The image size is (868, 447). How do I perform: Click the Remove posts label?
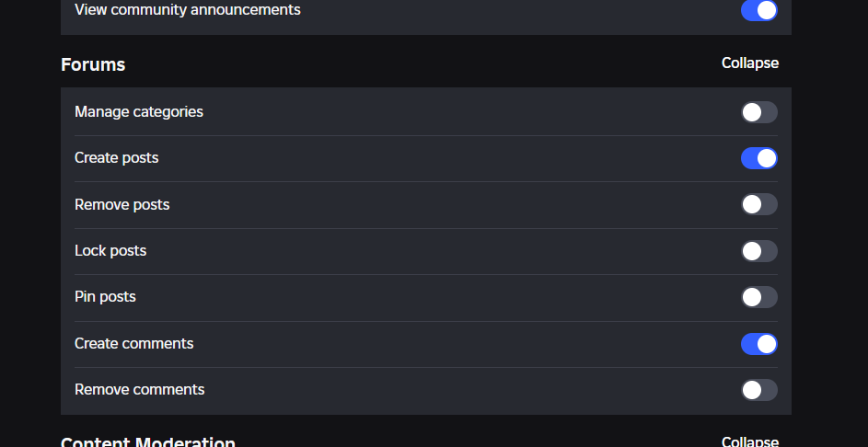click(122, 205)
